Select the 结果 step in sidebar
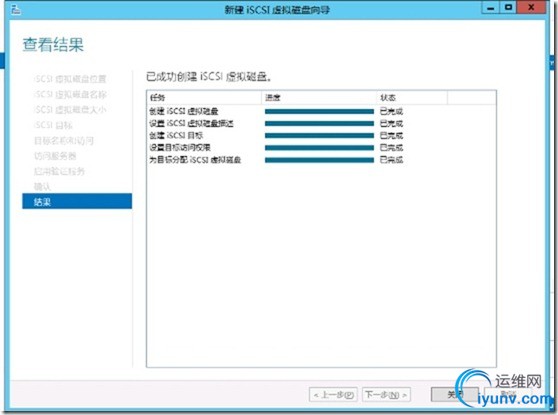 [77, 201]
